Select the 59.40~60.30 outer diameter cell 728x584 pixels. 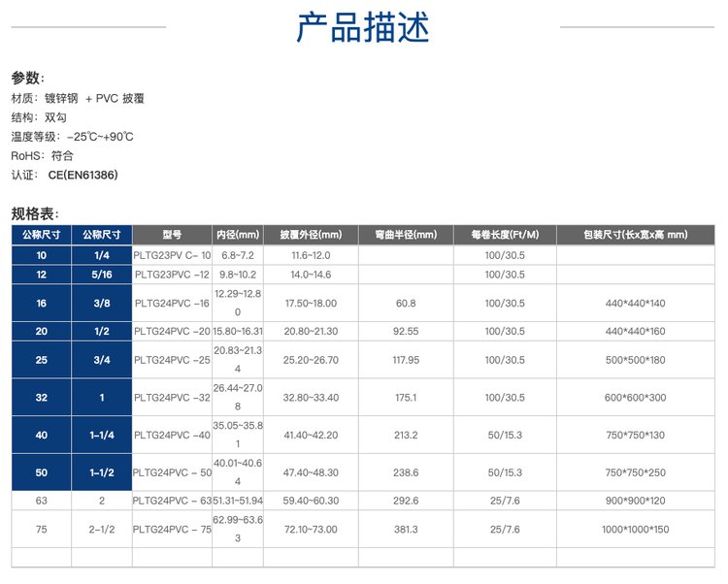pyautogui.click(x=311, y=501)
